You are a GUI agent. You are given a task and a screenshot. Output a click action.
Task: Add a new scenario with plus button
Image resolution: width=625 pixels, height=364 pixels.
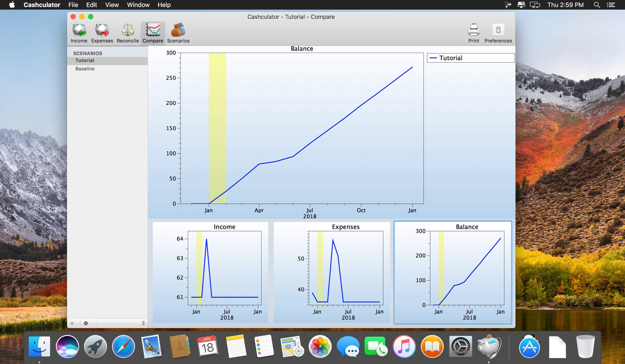[72, 323]
